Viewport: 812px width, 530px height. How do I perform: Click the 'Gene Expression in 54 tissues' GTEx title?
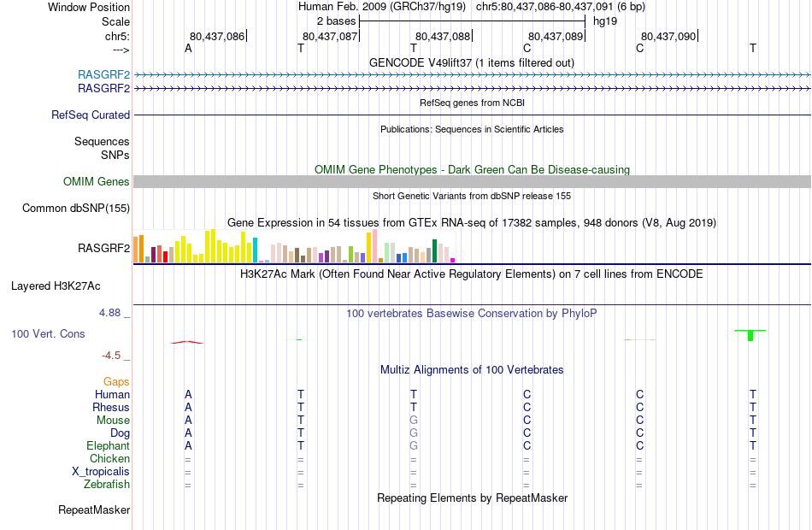[x=472, y=223]
